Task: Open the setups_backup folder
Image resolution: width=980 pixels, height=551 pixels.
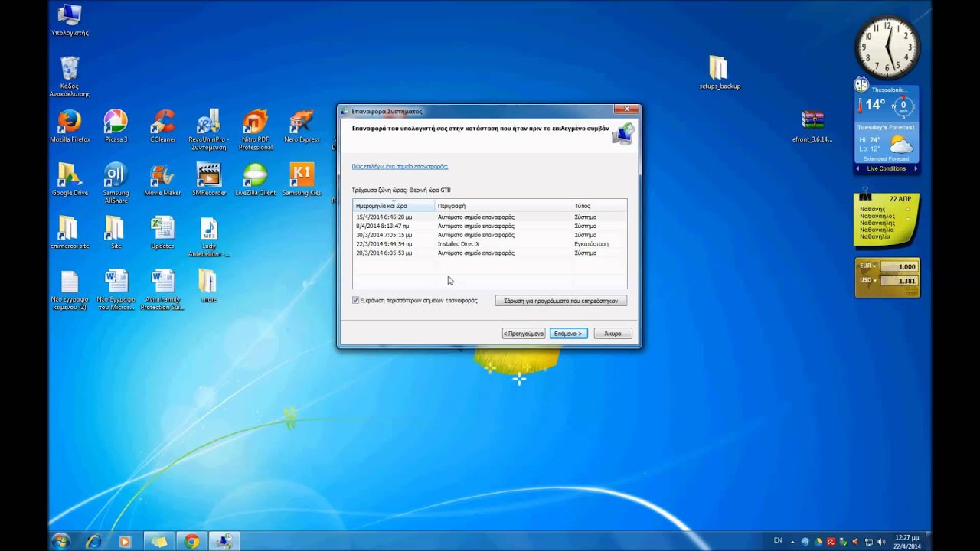Action: (720, 73)
